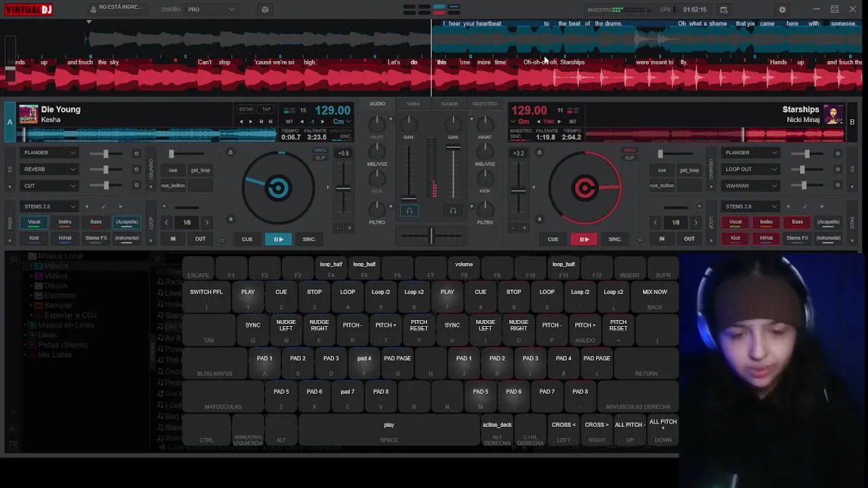Click Die Young album cover thumbnail
Viewport: 868px width, 488px height.
pos(28,114)
